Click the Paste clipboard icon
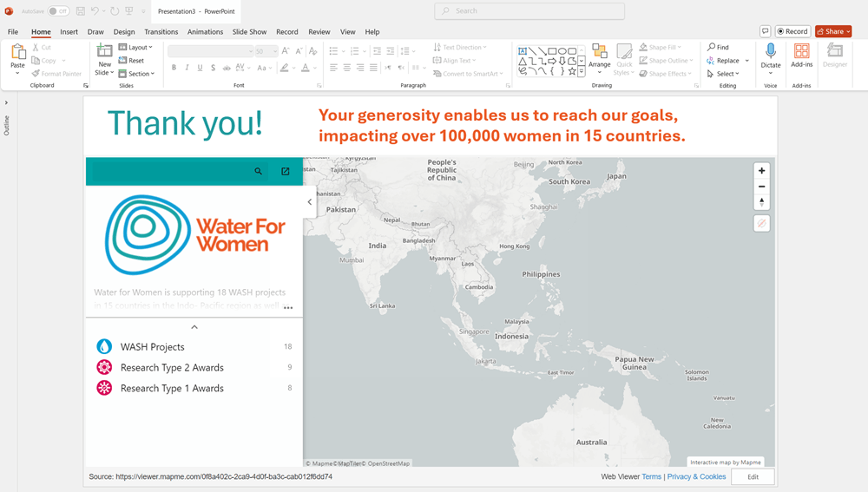The width and height of the screenshot is (868, 492). [x=17, y=52]
